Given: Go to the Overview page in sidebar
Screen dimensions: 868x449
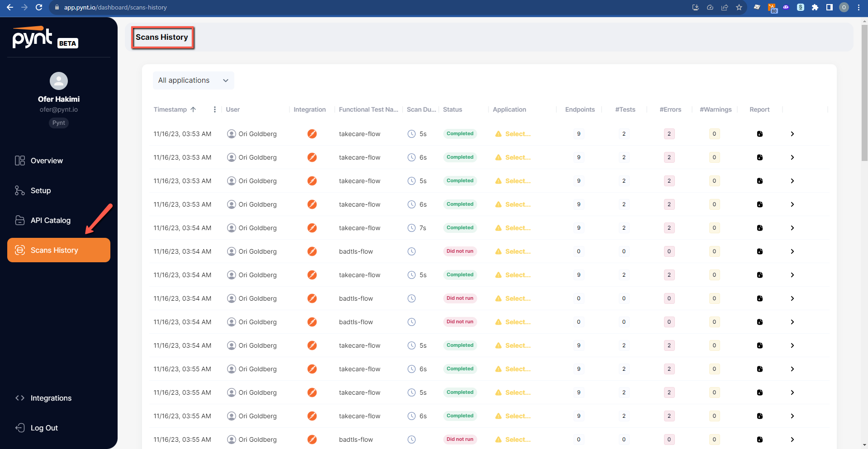Looking at the screenshot, I should tap(47, 161).
